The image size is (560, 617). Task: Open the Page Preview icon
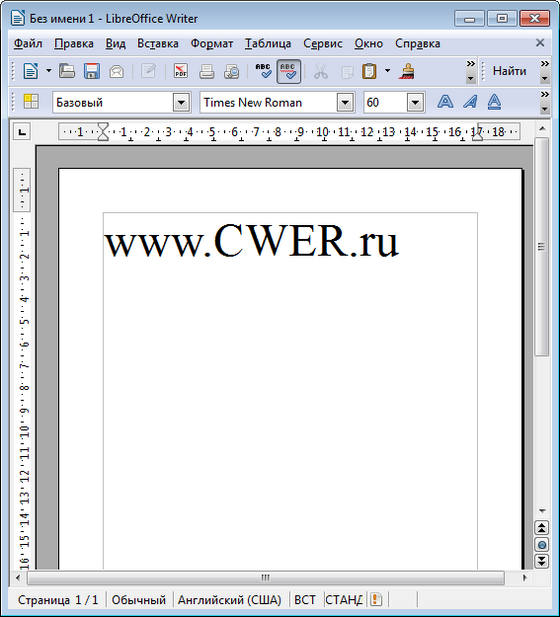click(x=231, y=72)
